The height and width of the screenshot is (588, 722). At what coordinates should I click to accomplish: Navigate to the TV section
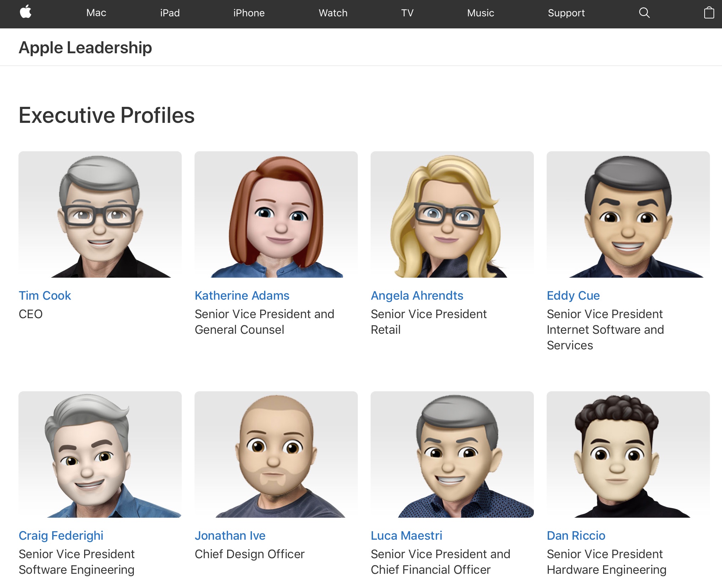407,13
